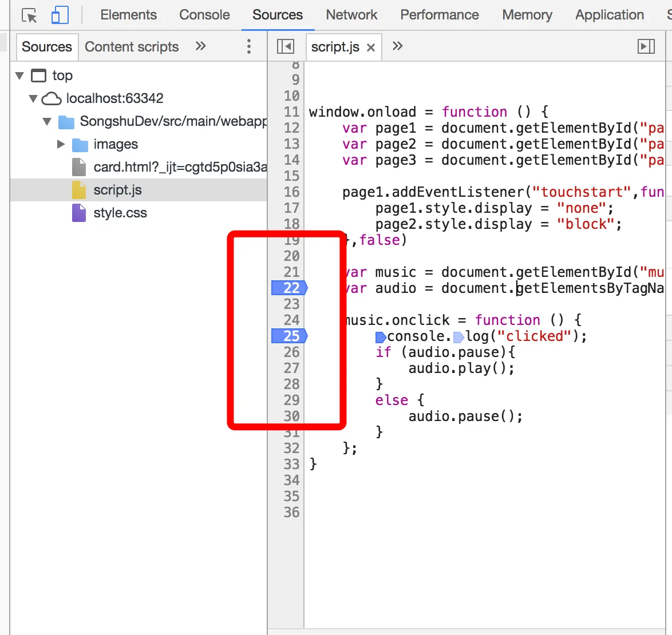Viewport: 672px width, 635px height.
Task: Close the script.js editor tab
Action: 371,47
